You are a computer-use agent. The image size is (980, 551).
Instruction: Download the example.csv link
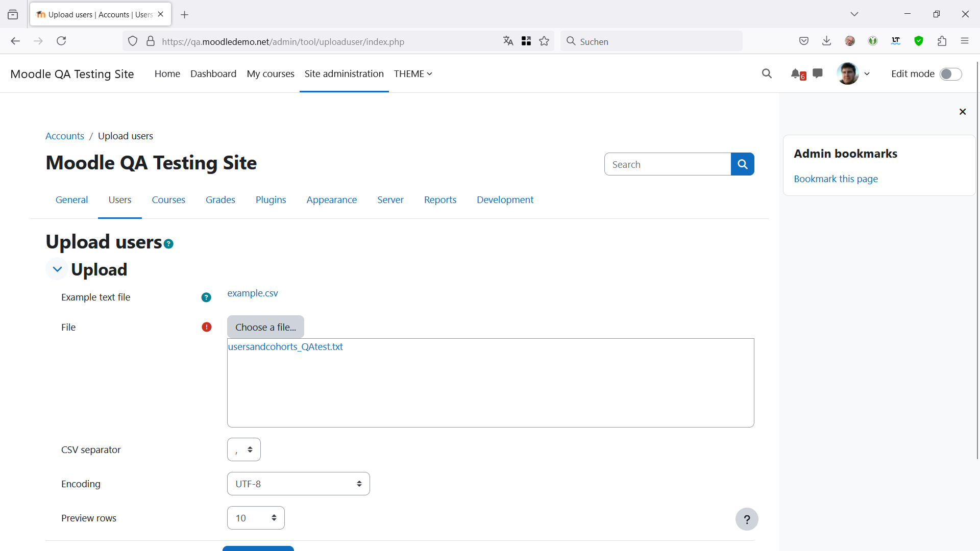click(253, 293)
